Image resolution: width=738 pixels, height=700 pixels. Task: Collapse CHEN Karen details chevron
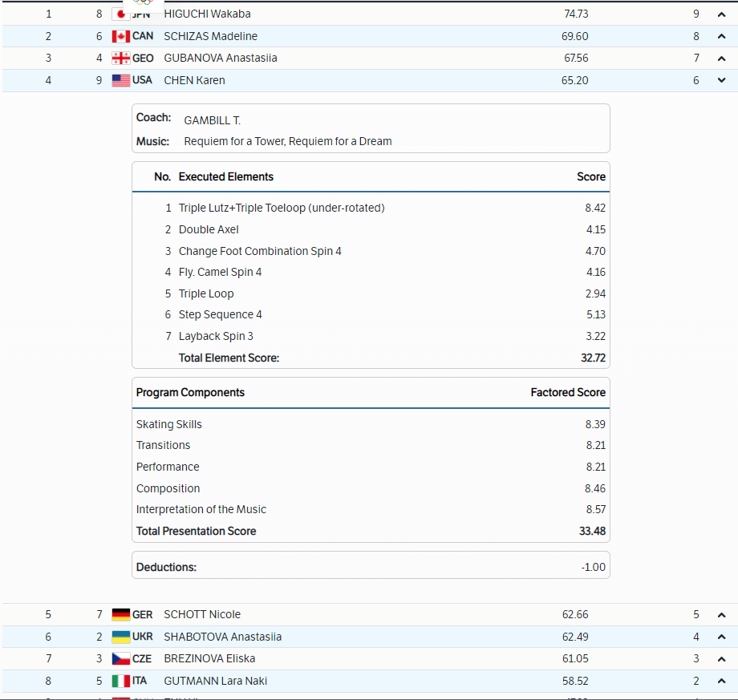pos(721,80)
